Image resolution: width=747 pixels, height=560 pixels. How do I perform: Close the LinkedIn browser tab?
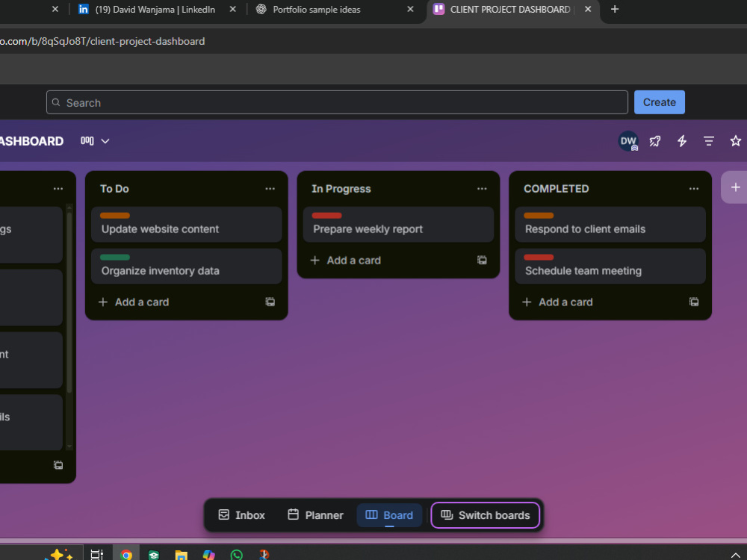pos(232,9)
